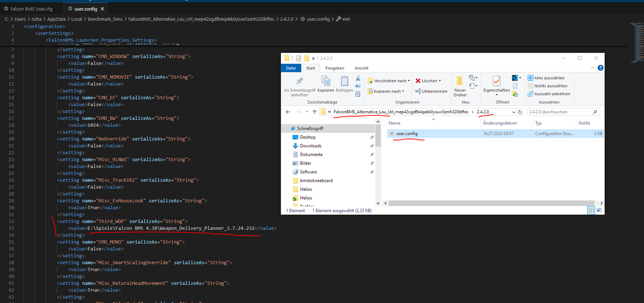Collapse the Explorer ribbon with the chevron
The height and width of the screenshot is (303, 644).
(594, 68)
